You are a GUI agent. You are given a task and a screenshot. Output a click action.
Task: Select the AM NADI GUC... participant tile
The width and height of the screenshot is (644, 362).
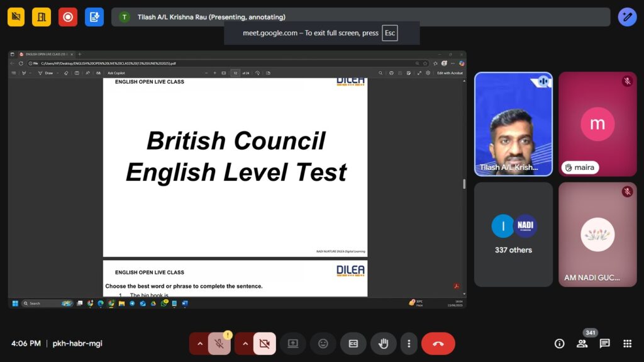click(597, 234)
